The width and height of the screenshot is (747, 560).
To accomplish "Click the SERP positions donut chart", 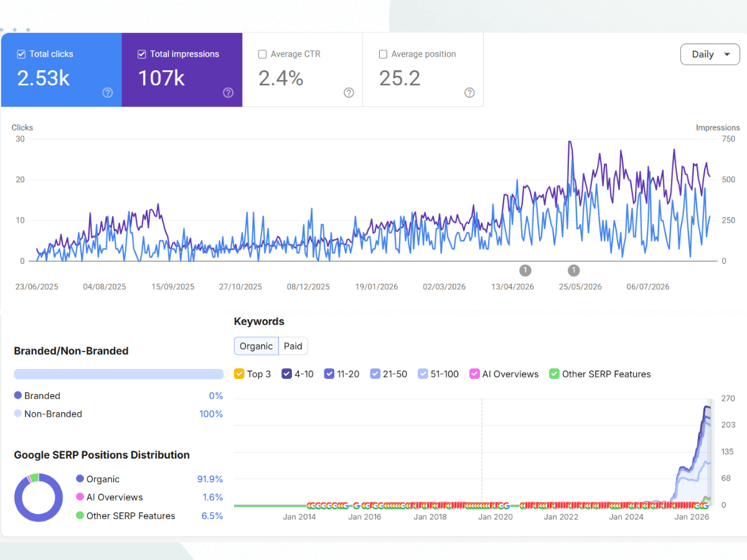I will coord(39,497).
